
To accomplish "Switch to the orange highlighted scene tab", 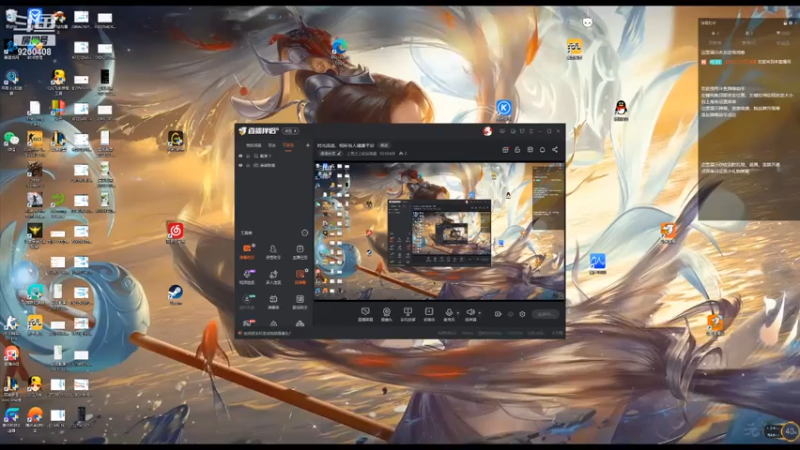I will 289,145.
